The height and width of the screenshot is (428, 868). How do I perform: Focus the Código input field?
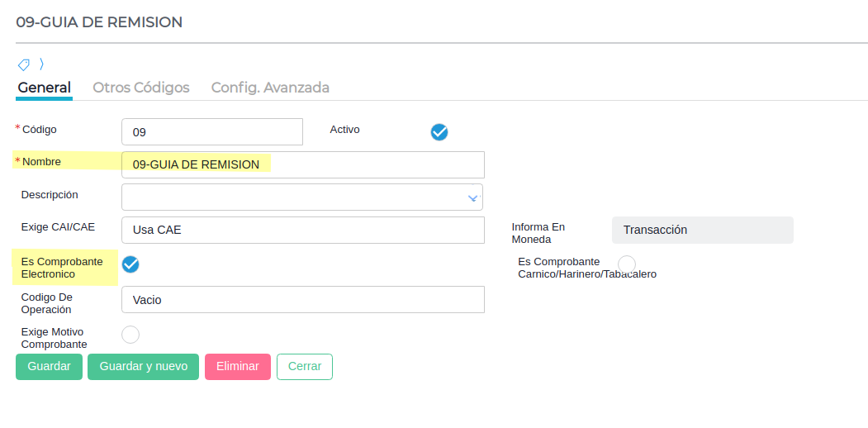212,132
